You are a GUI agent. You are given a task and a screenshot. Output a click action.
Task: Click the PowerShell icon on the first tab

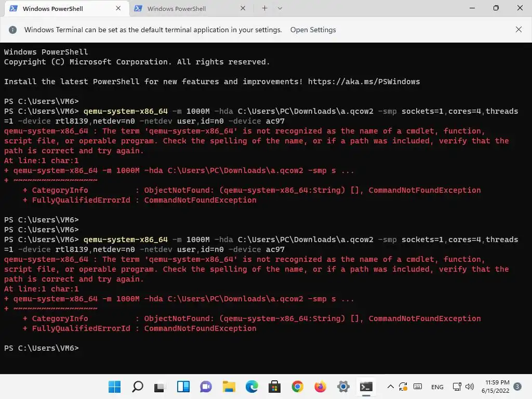[x=14, y=8]
